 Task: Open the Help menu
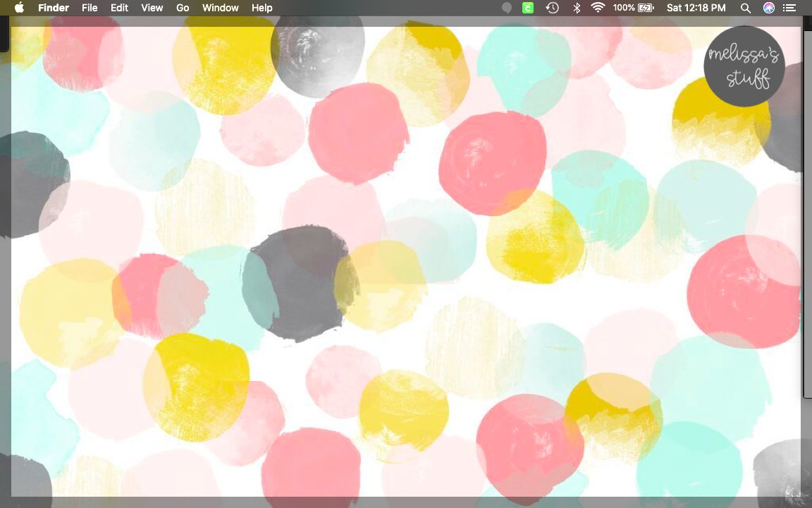tap(262, 8)
